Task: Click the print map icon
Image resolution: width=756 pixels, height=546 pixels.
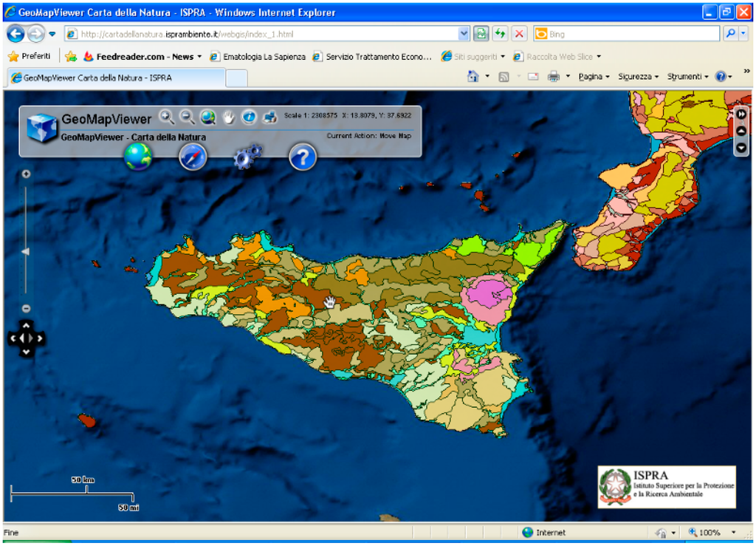Action: point(270,117)
